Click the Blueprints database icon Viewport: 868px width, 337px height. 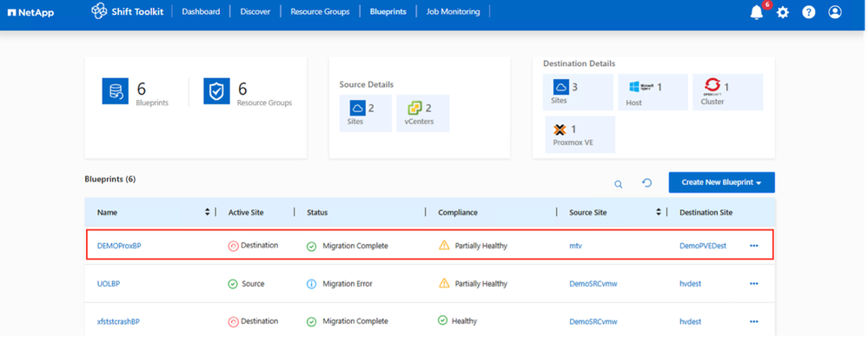[116, 91]
